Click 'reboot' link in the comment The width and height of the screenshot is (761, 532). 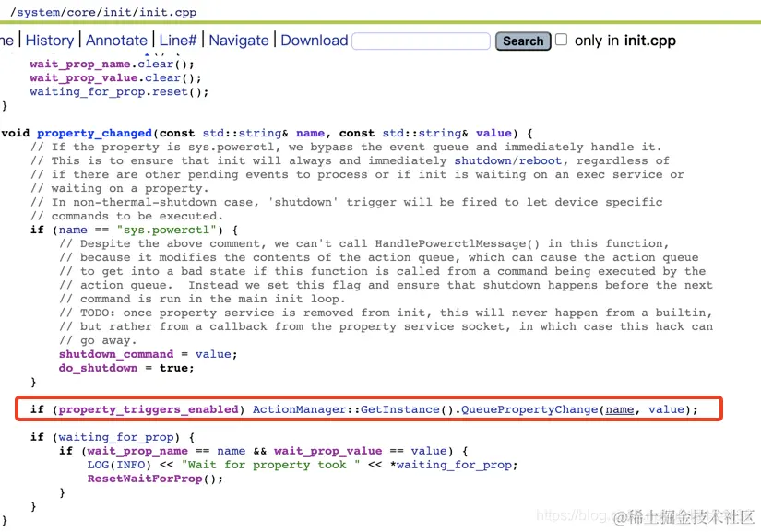541,160
